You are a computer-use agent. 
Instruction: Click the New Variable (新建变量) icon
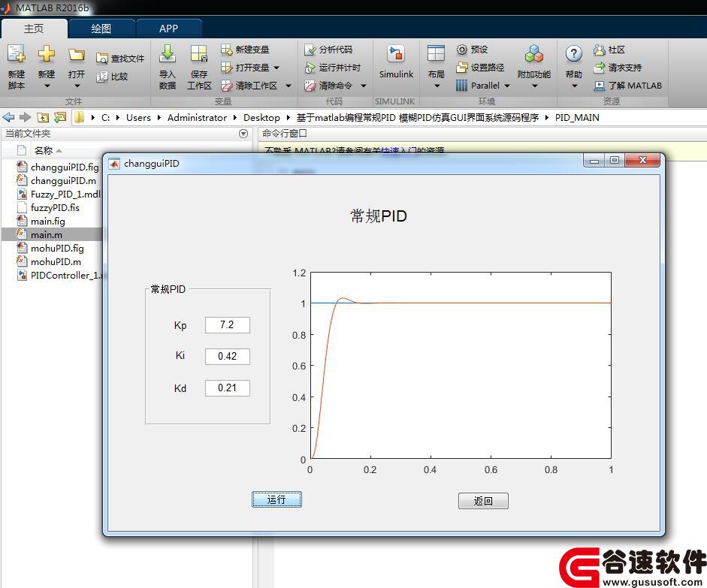226,50
